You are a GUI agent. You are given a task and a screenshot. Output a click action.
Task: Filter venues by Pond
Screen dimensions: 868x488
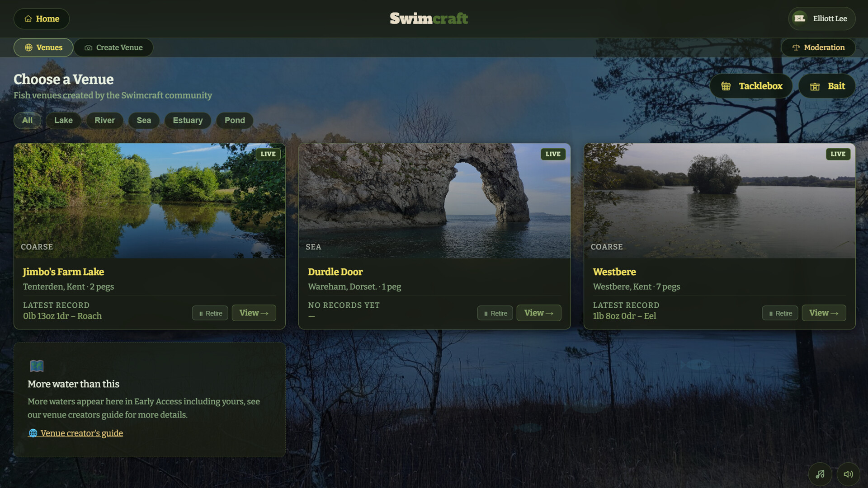[x=235, y=120]
